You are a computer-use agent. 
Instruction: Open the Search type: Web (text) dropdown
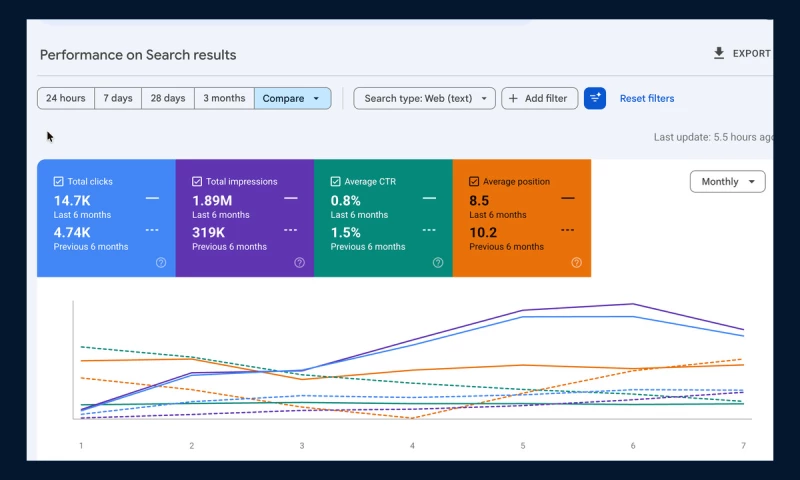coord(424,98)
